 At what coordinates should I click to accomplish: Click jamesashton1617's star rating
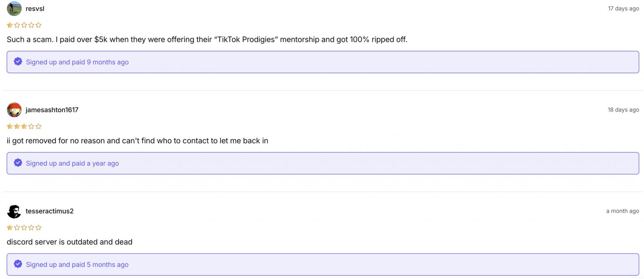coord(24,127)
